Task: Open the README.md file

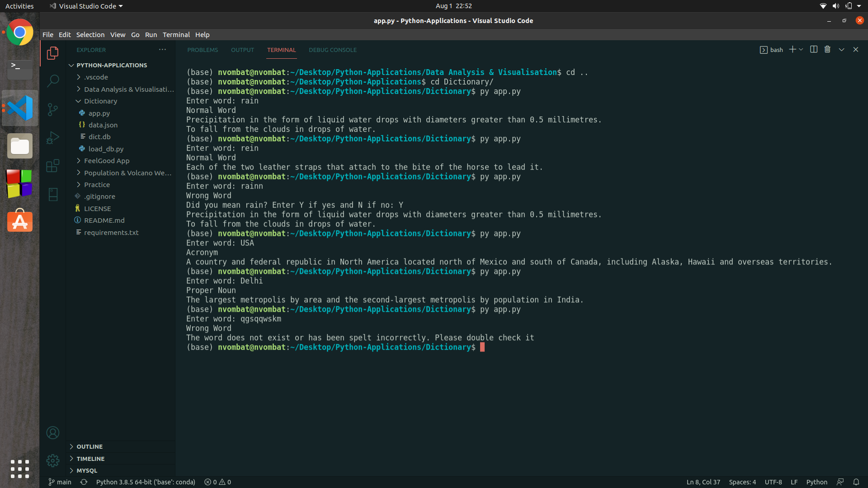Action: (x=104, y=221)
